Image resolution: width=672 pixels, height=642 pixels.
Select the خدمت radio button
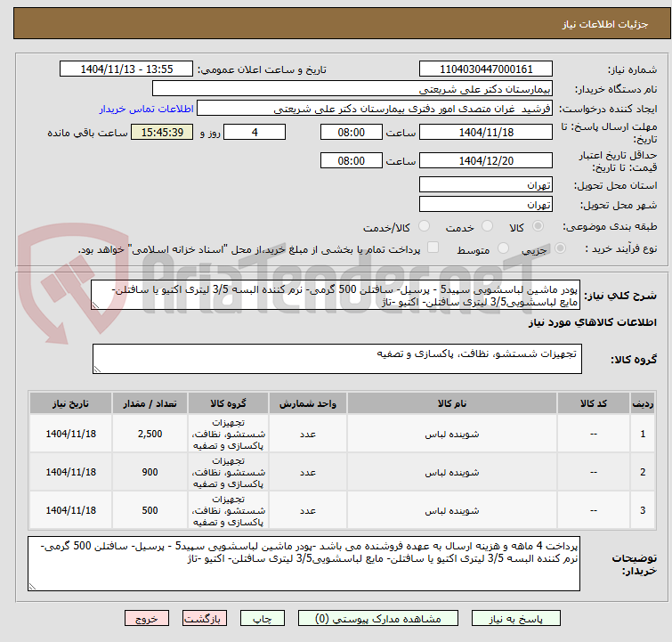tap(487, 226)
